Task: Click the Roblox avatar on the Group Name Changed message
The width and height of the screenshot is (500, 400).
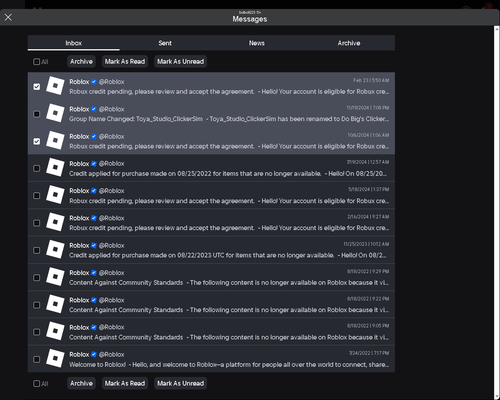Action: point(55,113)
